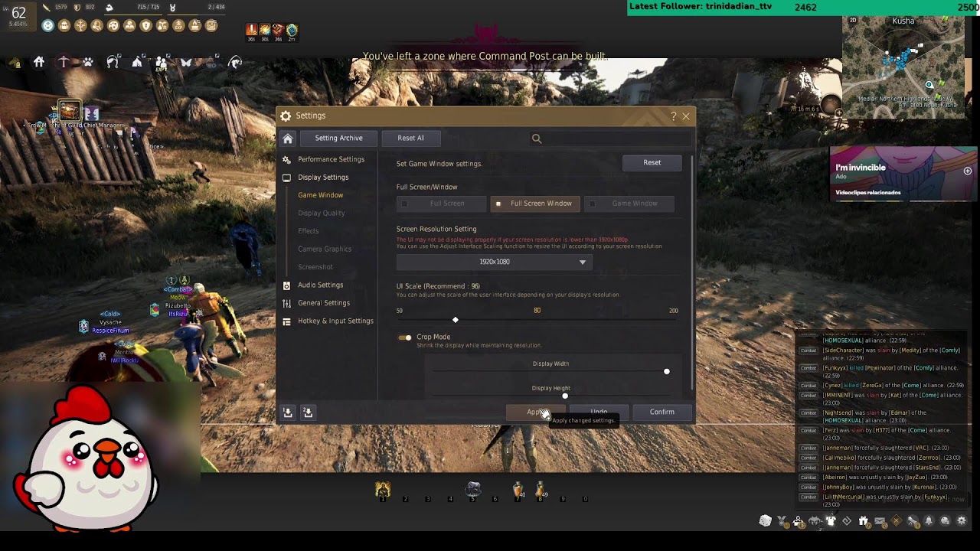
Task: Click the campfire round icon in top bar
Action: click(x=194, y=25)
